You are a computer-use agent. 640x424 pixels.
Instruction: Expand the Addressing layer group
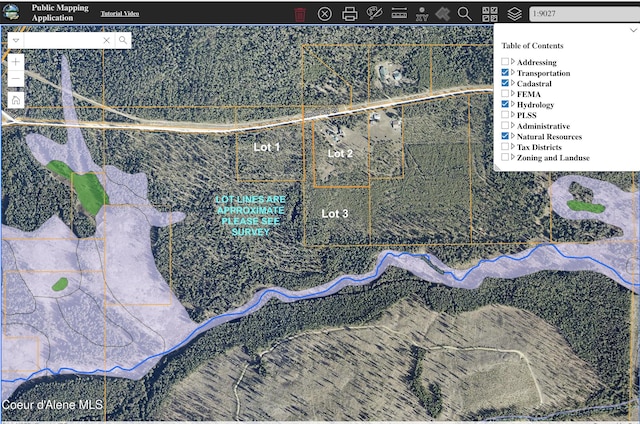click(513, 62)
